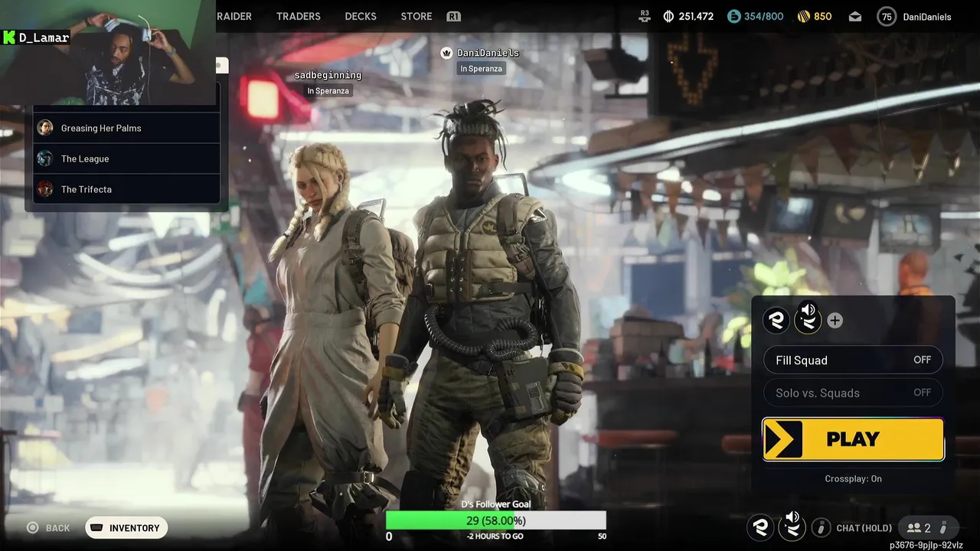Select the Greasing Her Palms quest
Screen dimensions: 980x551
[x=126, y=128]
